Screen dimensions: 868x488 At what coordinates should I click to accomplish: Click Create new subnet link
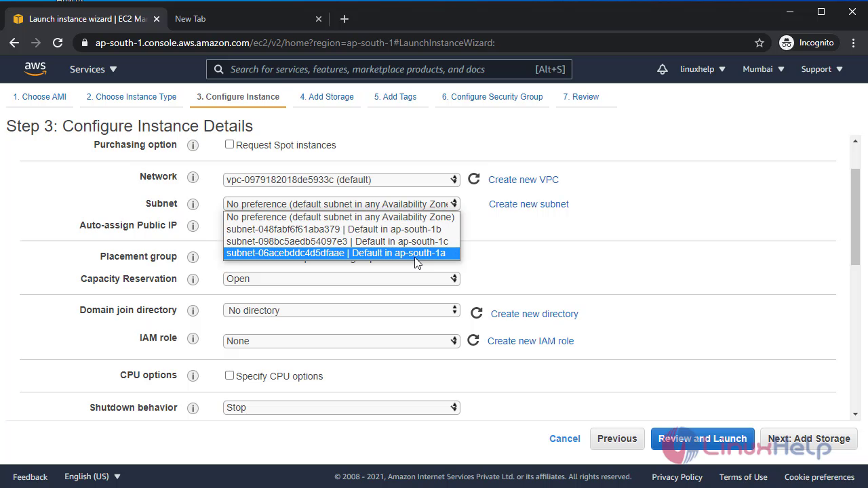pyautogui.click(x=529, y=204)
